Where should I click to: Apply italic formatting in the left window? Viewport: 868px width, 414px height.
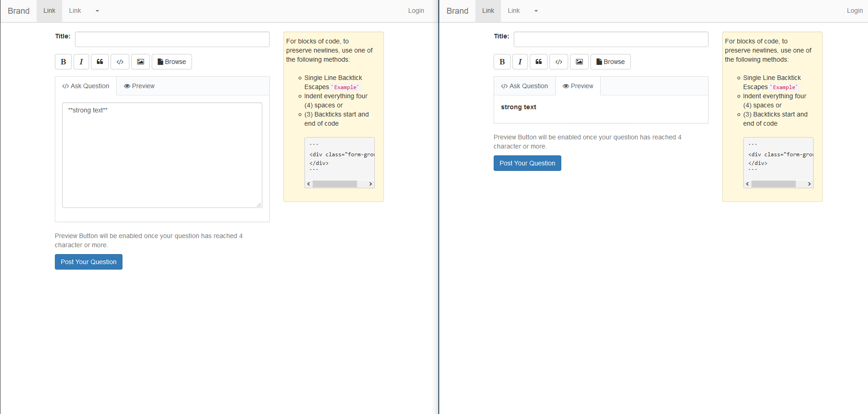tap(81, 62)
